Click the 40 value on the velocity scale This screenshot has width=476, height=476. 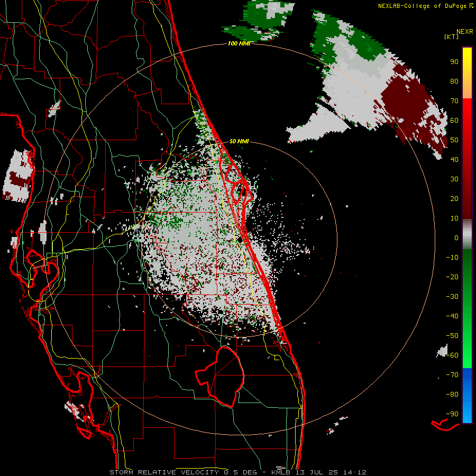click(x=454, y=159)
